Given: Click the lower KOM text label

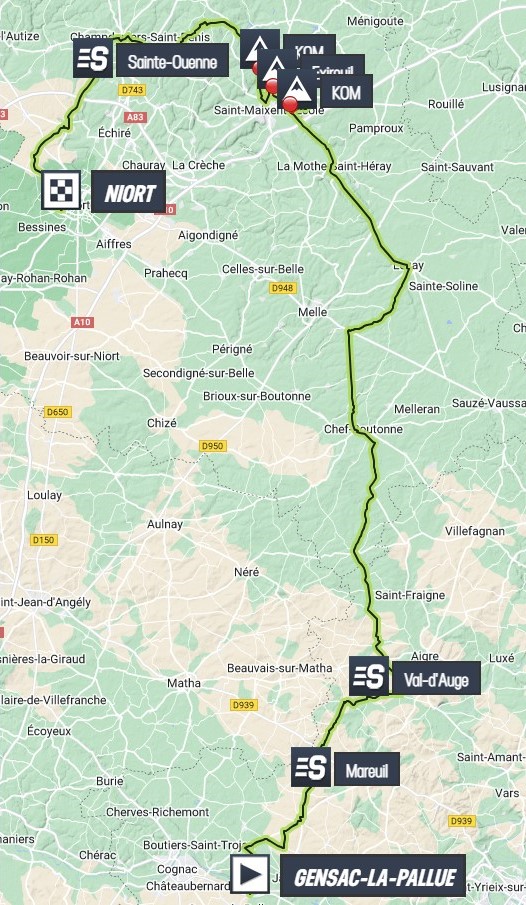Looking at the screenshot, I should [346, 92].
